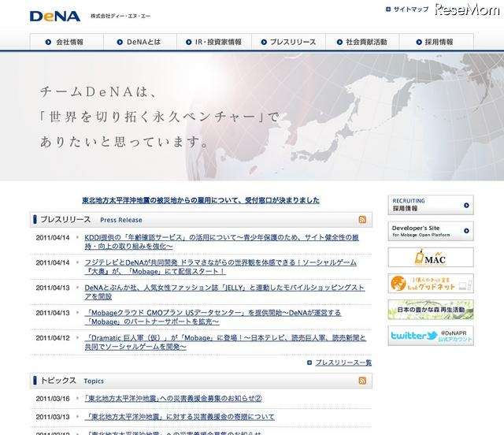Click the RECRUITING 採用情報 banner
Screen dimensions: 504x435
tap(431, 205)
